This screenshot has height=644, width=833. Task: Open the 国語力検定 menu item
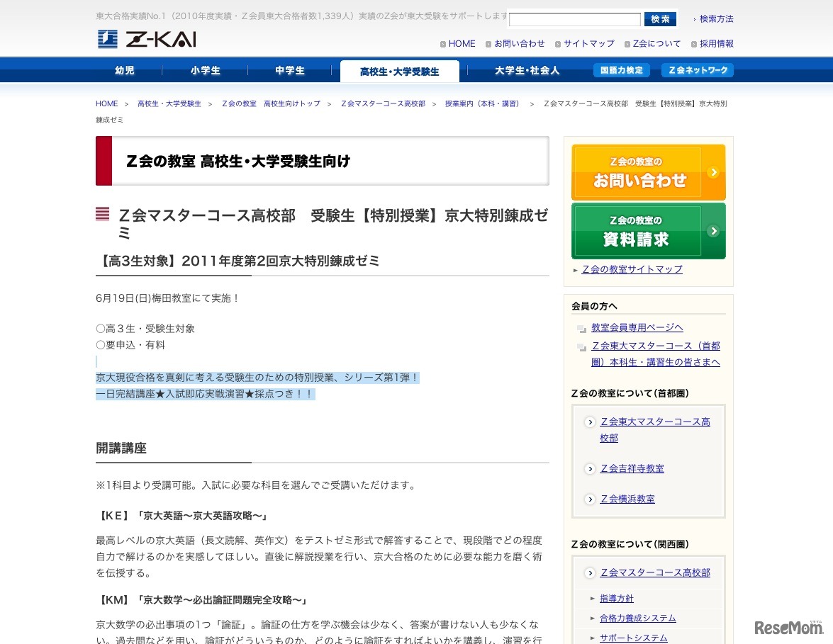pos(621,70)
